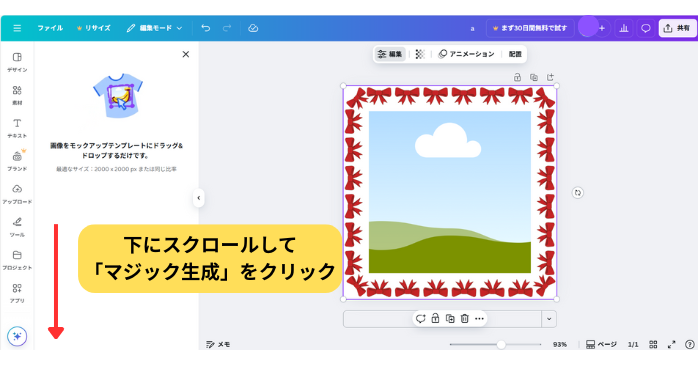Add a new page icon above canvas
The height and width of the screenshot is (365, 698).
[x=550, y=77]
